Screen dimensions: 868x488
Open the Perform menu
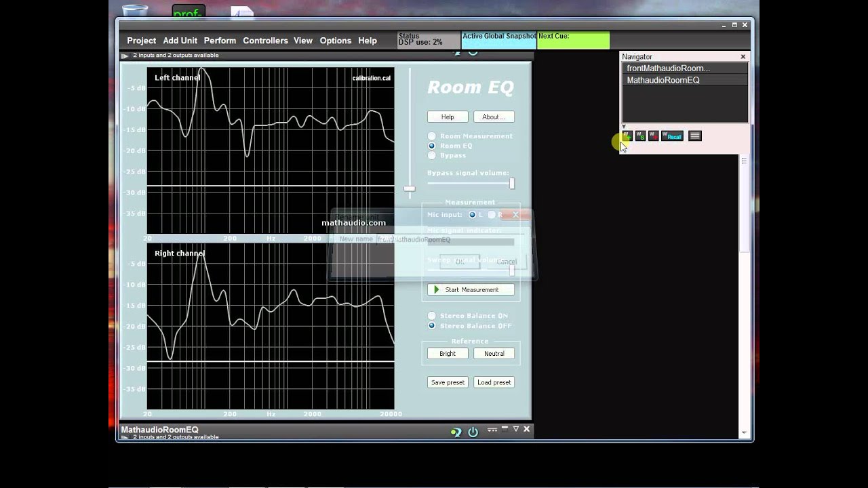click(x=220, y=41)
